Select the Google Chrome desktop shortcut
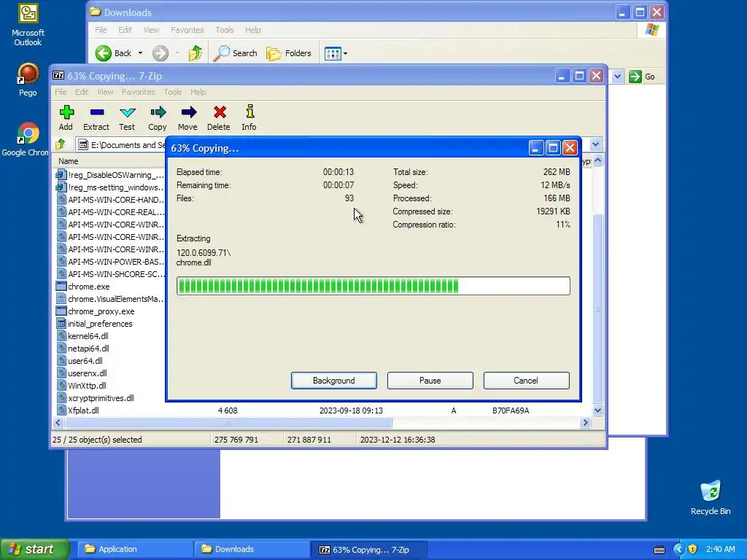The height and width of the screenshot is (560, 747). coord(26,139)
